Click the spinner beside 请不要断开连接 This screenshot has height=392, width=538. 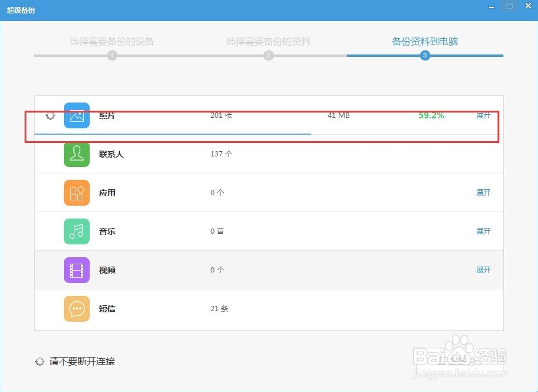(40, 362)
